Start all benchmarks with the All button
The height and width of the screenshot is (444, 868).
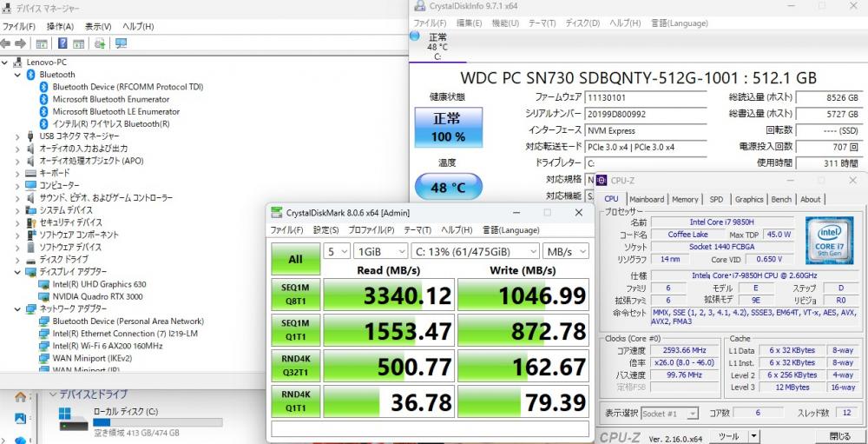[295, 258]
